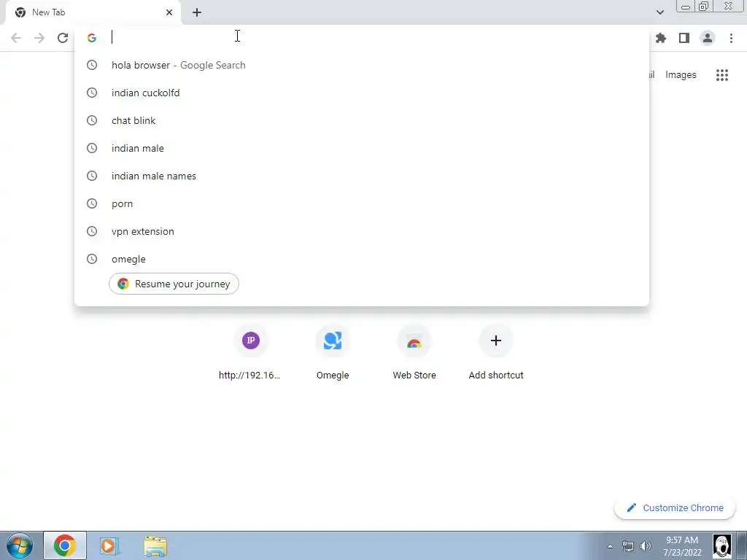747x560 pixels.
Task: Open Windows Explorer from taskbar
Action: (x=155, y=545)
